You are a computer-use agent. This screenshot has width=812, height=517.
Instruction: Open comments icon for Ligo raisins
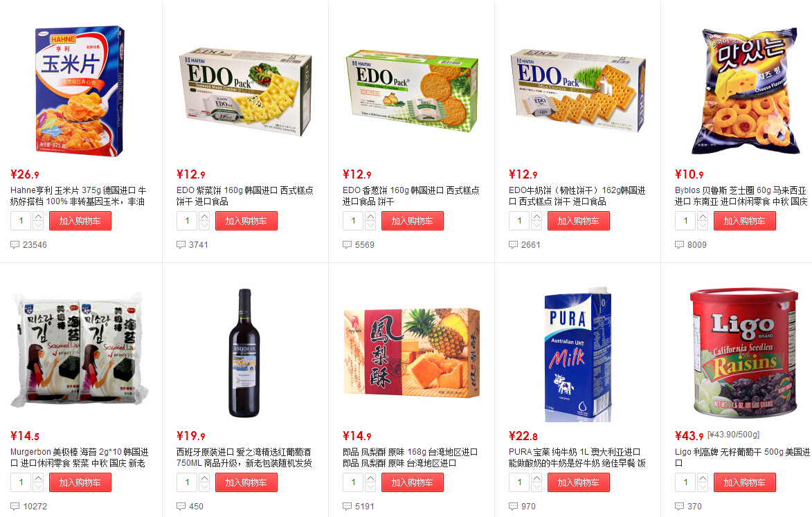point(679,506)
